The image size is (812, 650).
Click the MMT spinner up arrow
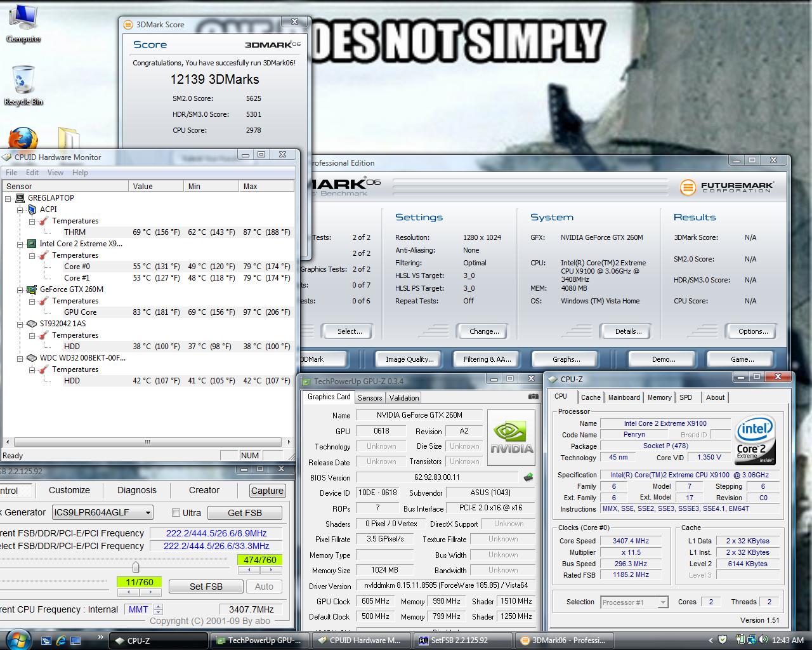pyautogui.click(x=158, y=606)
